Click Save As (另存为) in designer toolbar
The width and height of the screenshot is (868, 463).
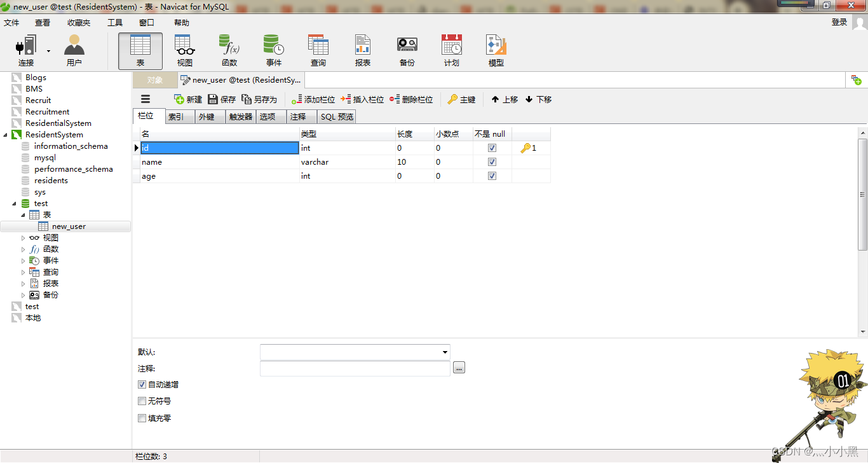tap(259, 99)
